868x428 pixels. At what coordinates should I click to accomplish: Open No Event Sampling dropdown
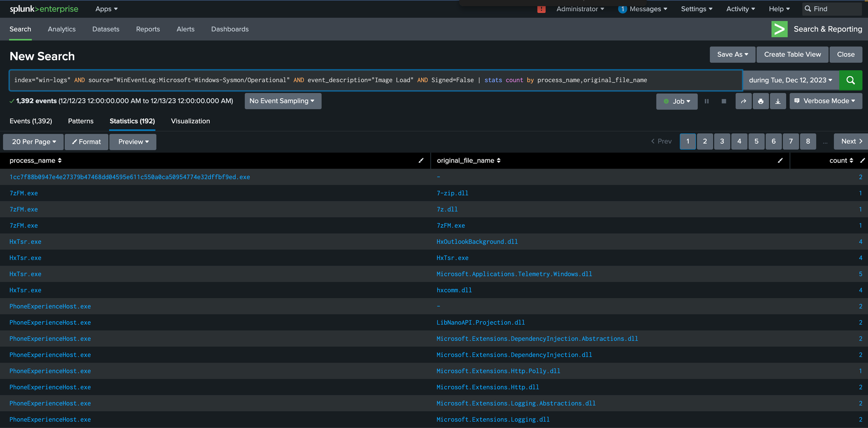(x=283, y=101)
